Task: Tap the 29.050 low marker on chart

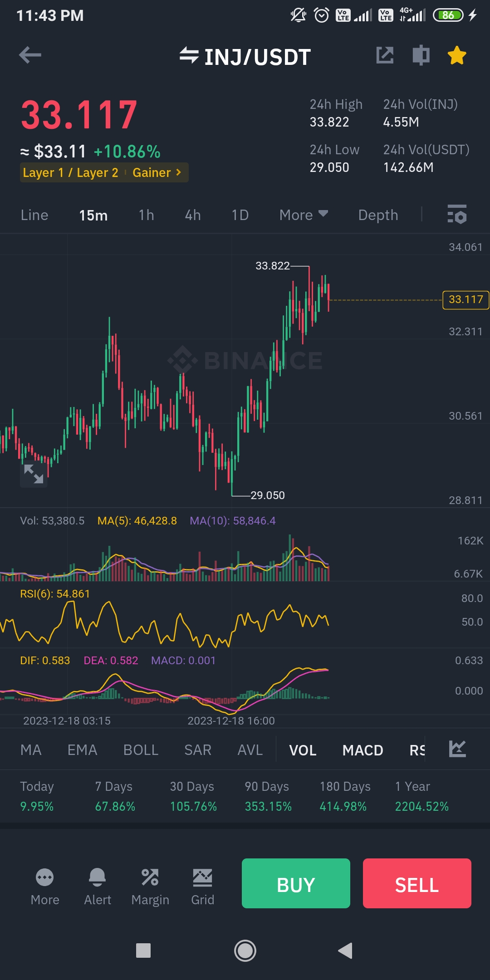Action: point(268,495)
